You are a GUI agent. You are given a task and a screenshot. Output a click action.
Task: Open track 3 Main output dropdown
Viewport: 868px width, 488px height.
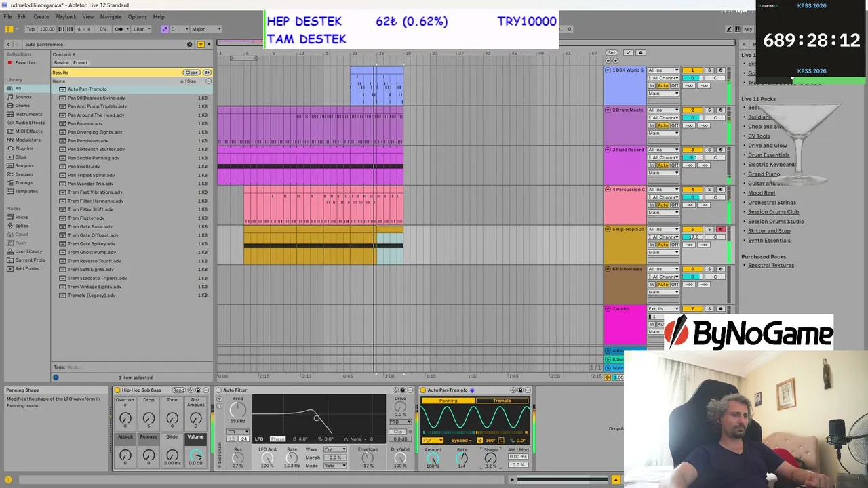click(663, 173)
